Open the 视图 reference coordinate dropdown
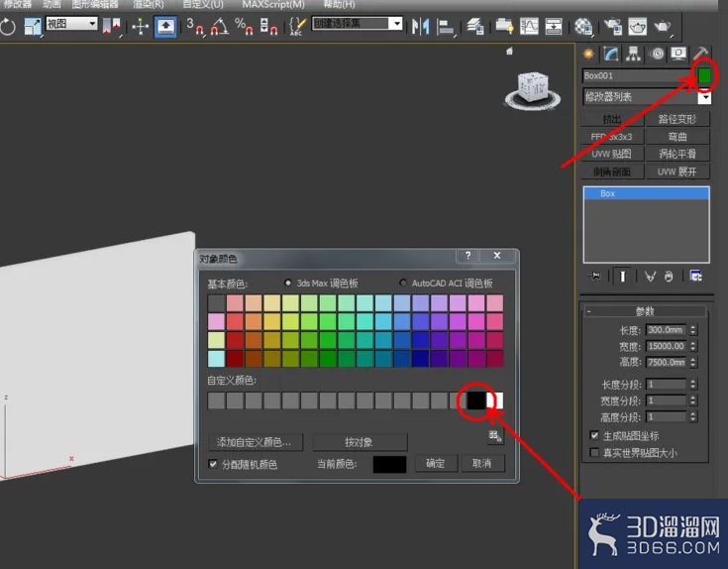Viewport: 728px width, 569px height. click(x=71, y=23)
